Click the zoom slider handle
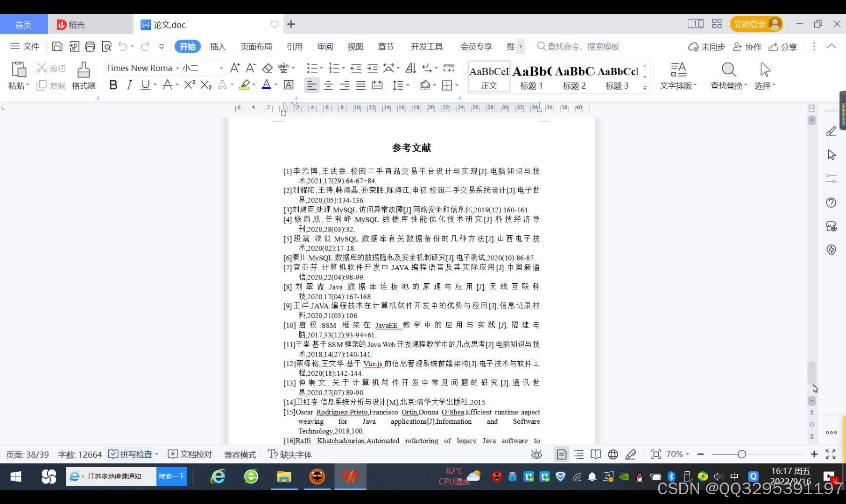Screen dimensions: 846x504 coord(741,454)
